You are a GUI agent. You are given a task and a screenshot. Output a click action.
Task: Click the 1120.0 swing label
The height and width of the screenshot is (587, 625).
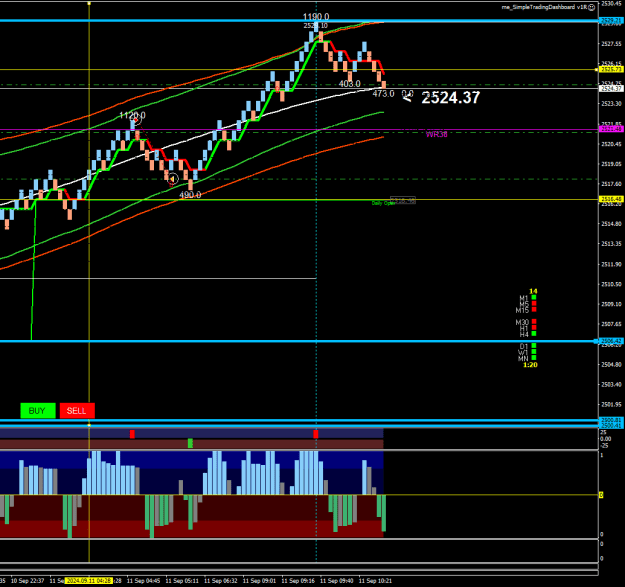[x=132, y=115]
